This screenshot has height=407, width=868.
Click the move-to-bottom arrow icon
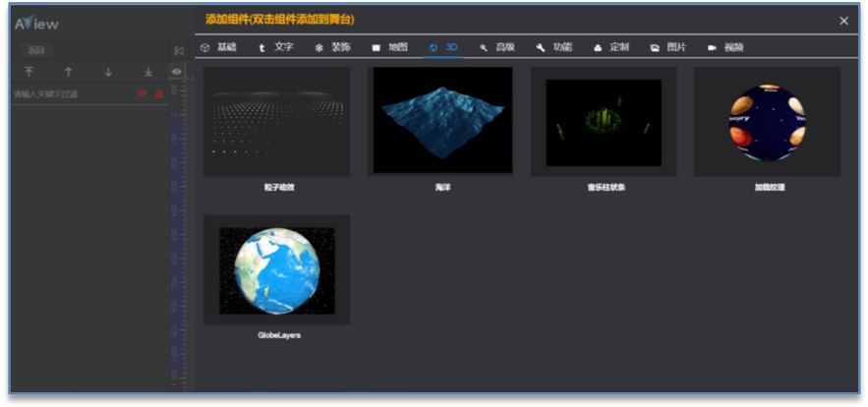148,72
